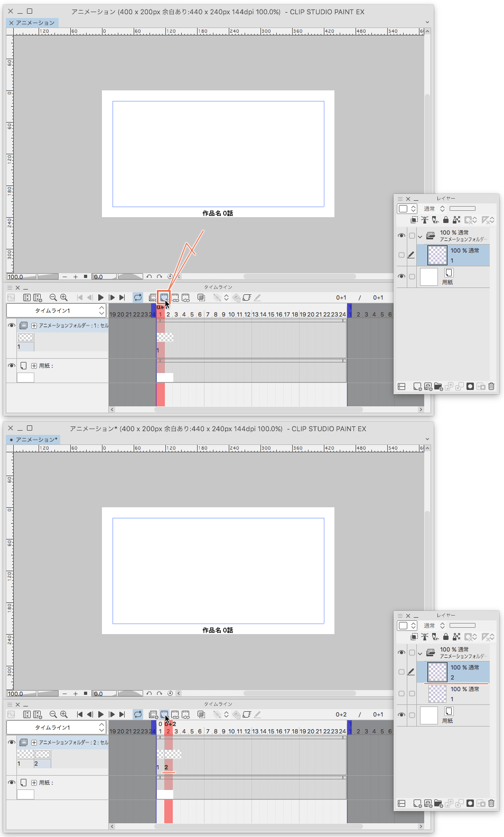The image size is (504, 837).
Task: Hide animation folder in upper Layer palette
Action: click(402, 236)
